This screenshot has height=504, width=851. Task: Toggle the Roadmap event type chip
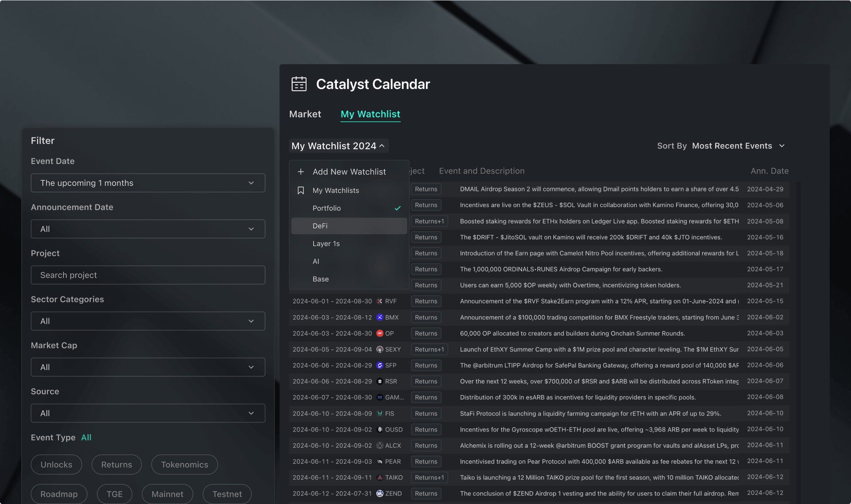tap(59, 494)
